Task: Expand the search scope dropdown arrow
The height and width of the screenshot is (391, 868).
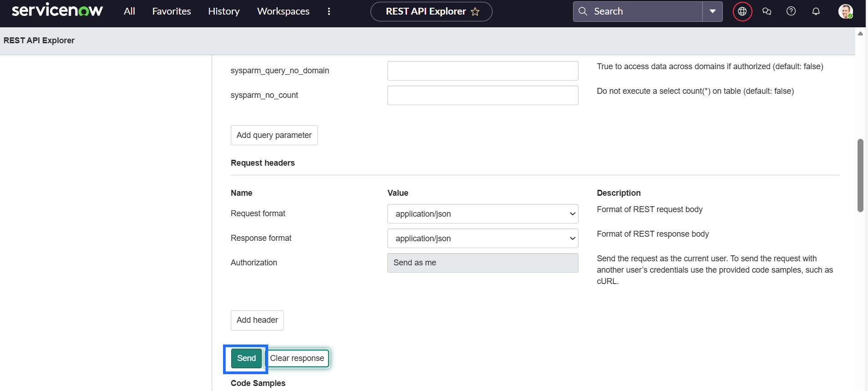Action: pyautogui.click(x=712, y=11)
